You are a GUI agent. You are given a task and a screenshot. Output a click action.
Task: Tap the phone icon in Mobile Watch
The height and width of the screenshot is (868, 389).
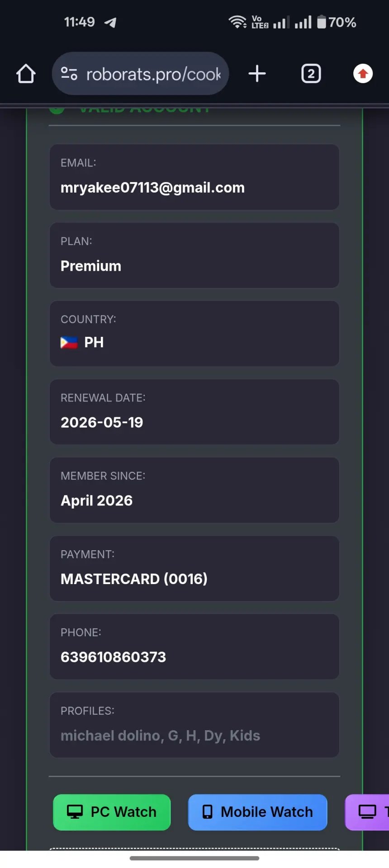208,812
